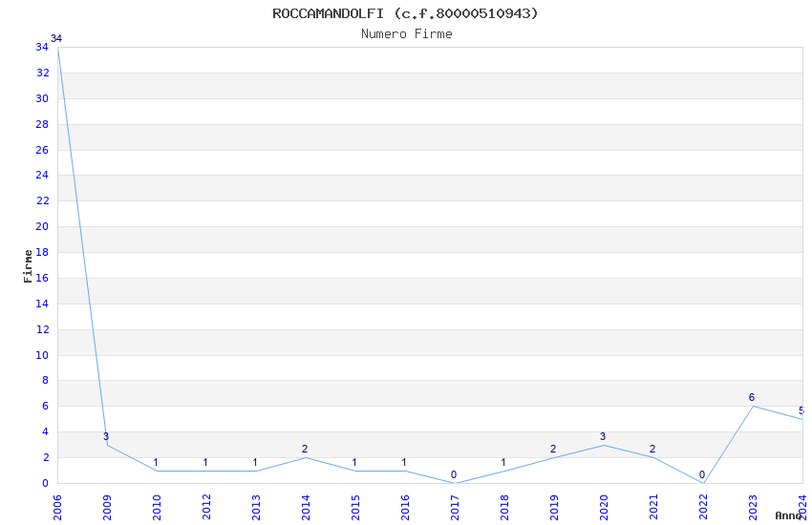
Task: Click the y-axis tick label 20
Action: [42, 226]
